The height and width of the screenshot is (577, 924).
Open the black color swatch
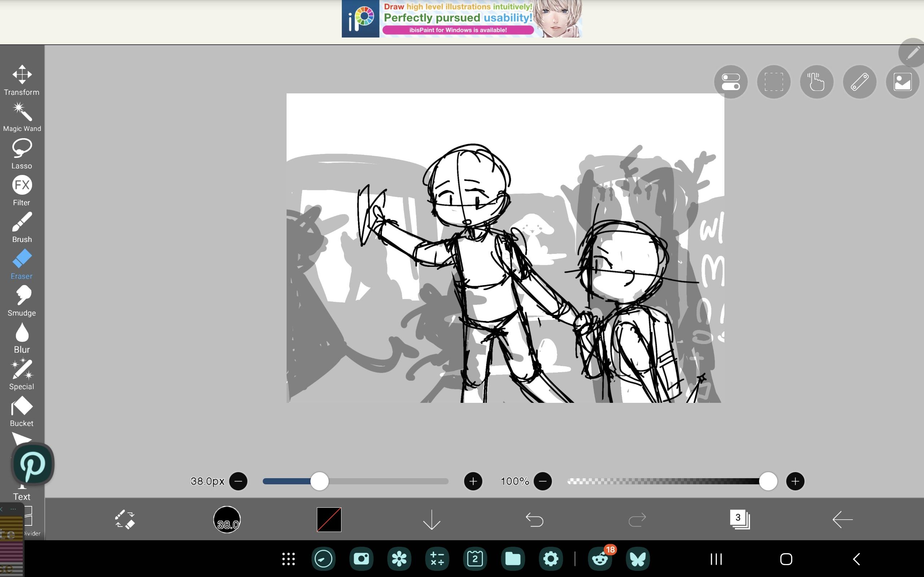tap(329, 519)
